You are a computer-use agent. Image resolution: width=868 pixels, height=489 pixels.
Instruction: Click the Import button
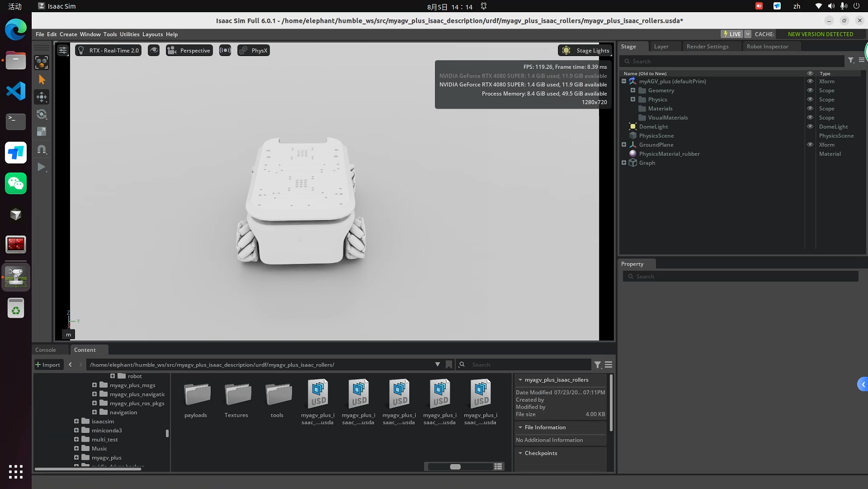coord(48,365)
